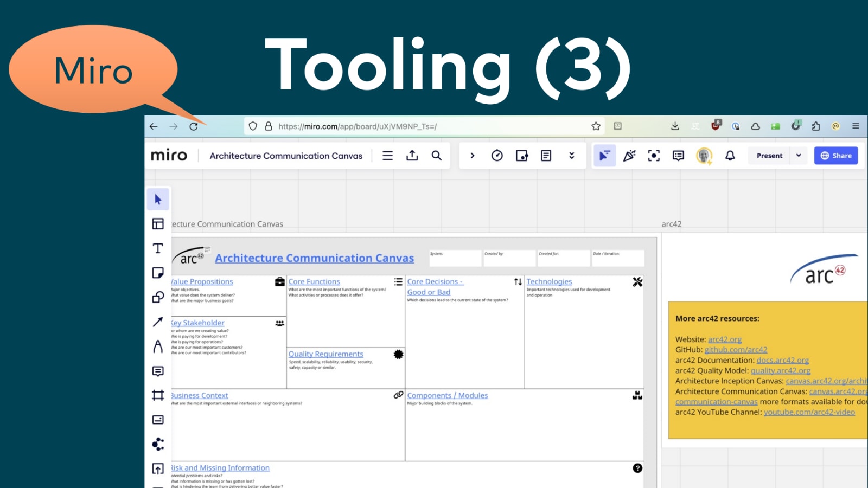Start the timer tool
This screenshot has height=488, width=868.
497,156
